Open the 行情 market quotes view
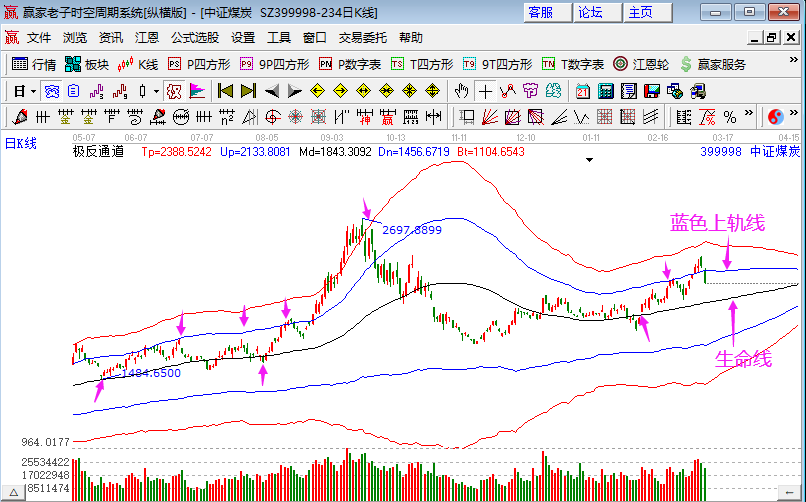Viewport: 806px width, 502px height. coord(33,64)
